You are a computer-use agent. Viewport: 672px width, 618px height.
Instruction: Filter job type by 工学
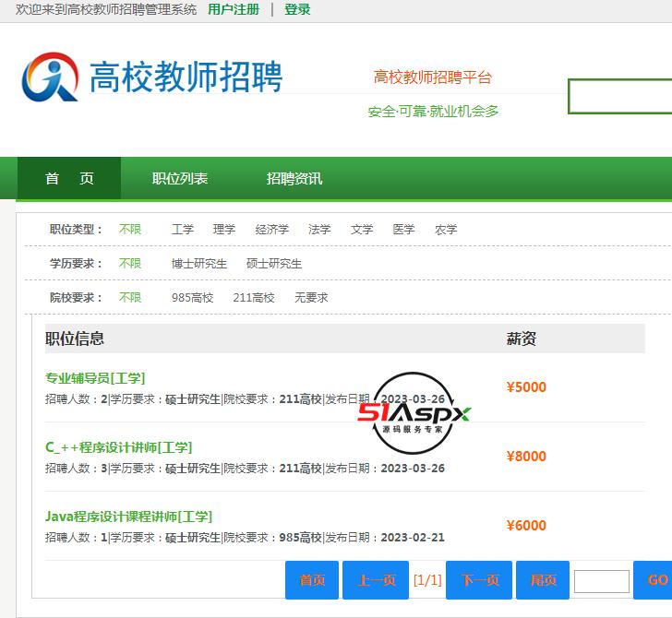click(183, 230)
